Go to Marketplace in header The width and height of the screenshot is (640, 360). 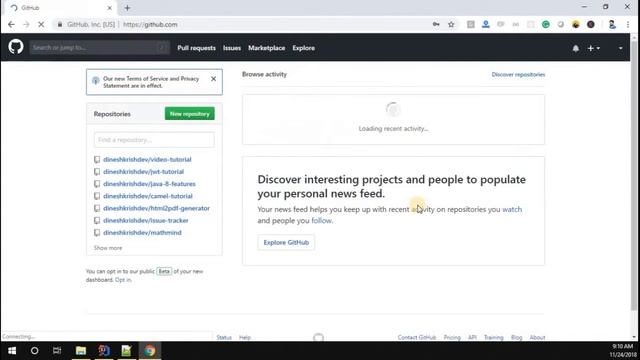(267, 48)
